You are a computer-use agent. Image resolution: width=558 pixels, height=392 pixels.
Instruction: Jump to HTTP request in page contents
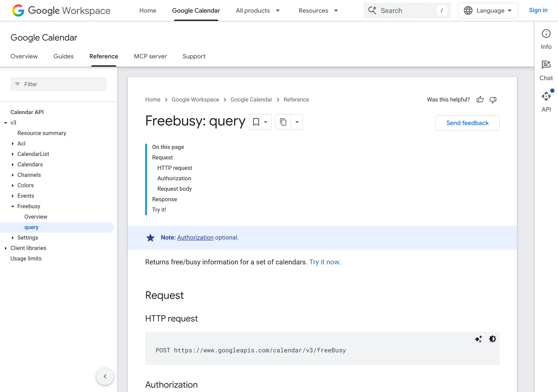(x=175, y=168)
